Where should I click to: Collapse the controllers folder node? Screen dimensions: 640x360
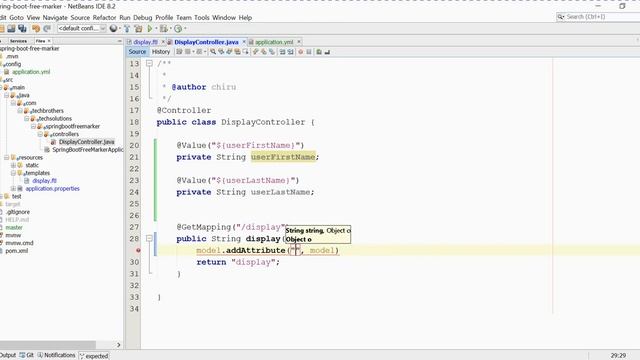click(x=40, y=134)
